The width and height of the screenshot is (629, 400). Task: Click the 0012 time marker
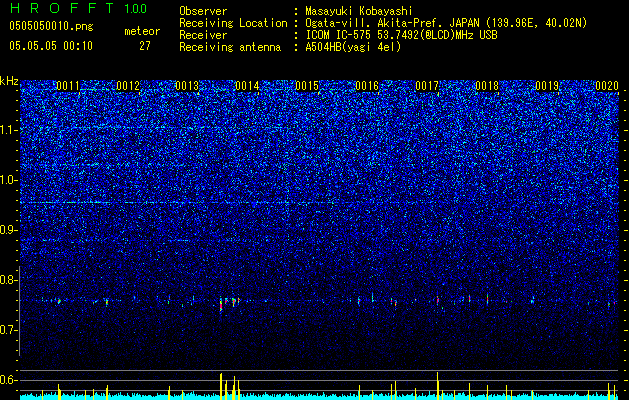point(128,86)
